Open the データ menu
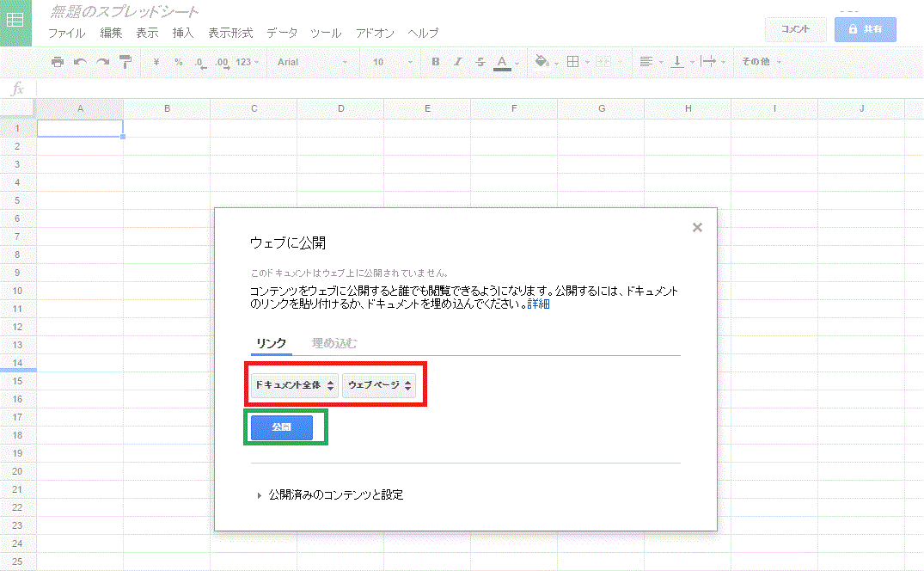This screenshot has width=924, height=571. (282, 33)
